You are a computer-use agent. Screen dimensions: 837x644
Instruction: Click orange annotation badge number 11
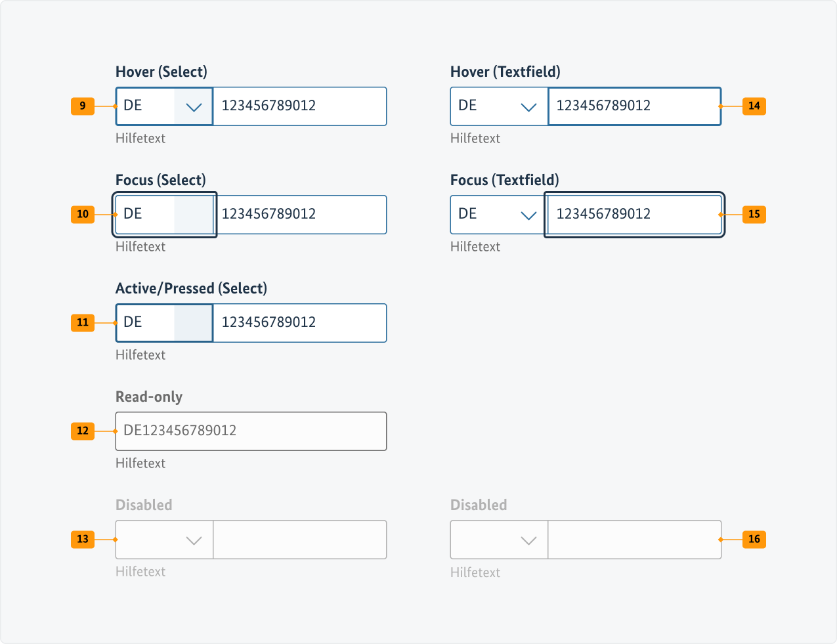pyautogui.click(x=83, y=322)
